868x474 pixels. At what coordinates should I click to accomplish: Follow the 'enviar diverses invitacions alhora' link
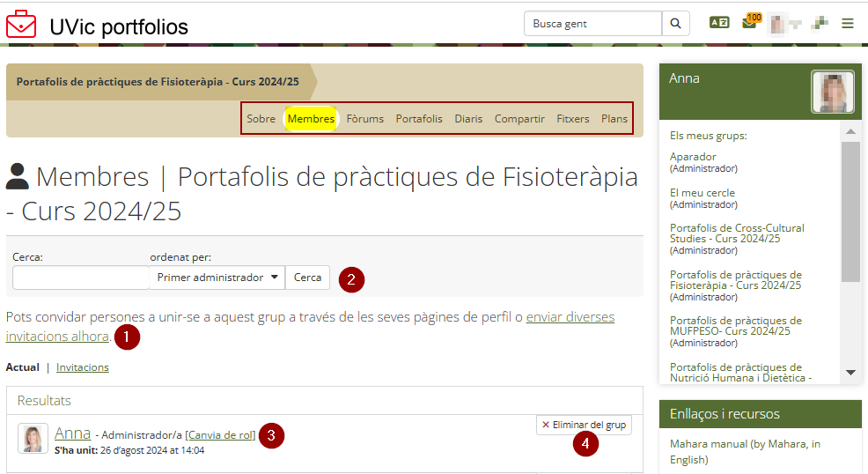tap(570, 317)
